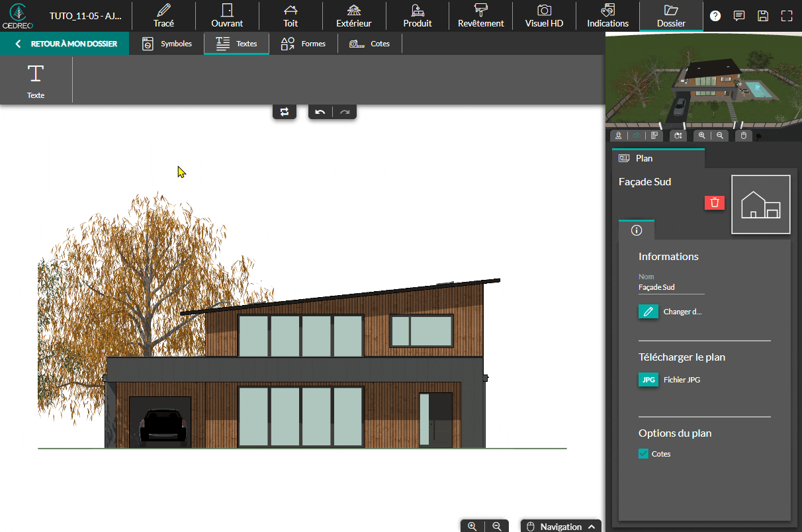This screenshot has width=802, height=532.
Task: Click Retour à mon dossier
Action: 66,44
